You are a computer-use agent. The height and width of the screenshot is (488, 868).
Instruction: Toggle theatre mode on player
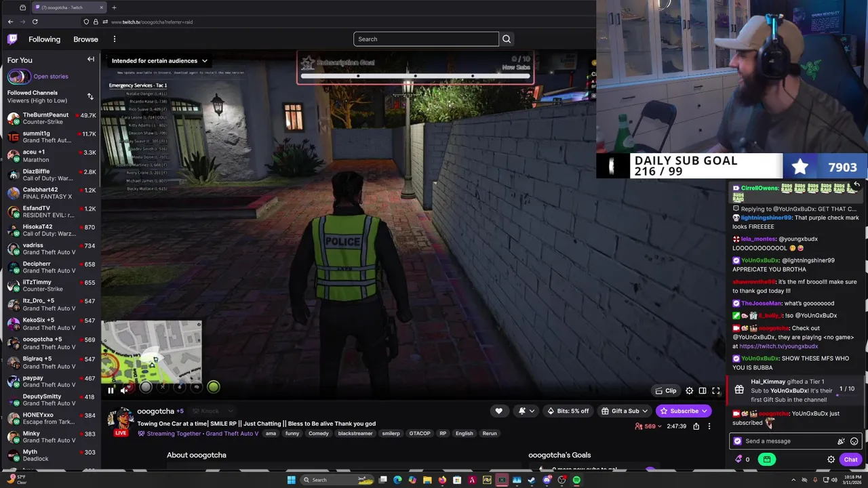(x=703, y=390)
